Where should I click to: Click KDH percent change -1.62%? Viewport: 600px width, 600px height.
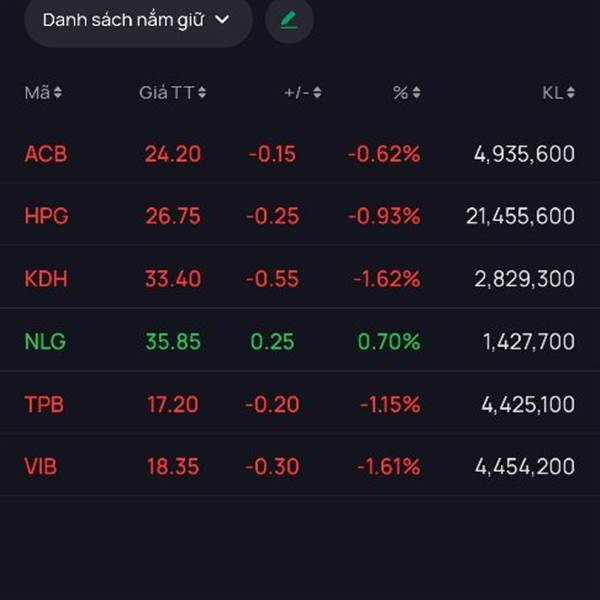(x=387, y=279)
